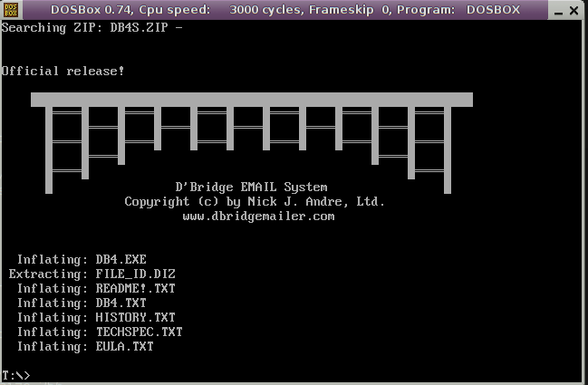The image size is (588, 385).
Task: Click the DOSBox icon in the title bar
Action: (11, 10)
